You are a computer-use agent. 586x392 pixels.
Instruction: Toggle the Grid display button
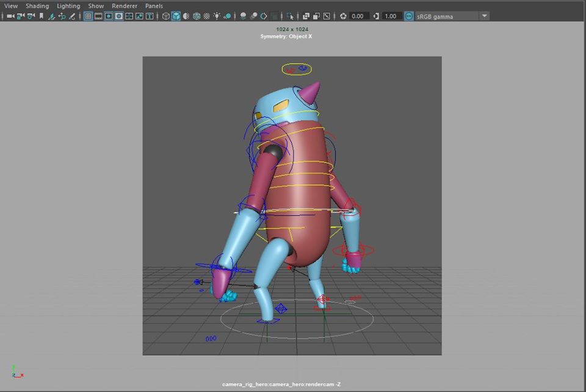pyautogui.click(x=88, y=16)
